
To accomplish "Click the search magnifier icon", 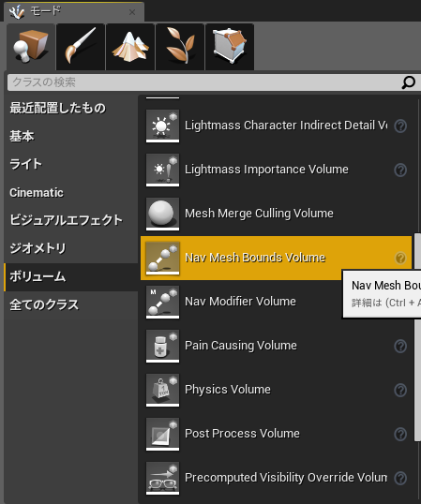I will click(x=409, y=82).
